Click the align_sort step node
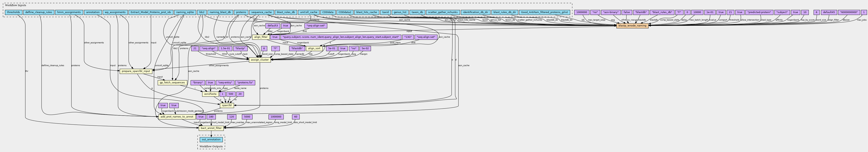The height and width of the screenshot is (152, 868). (x=314, y=48)
